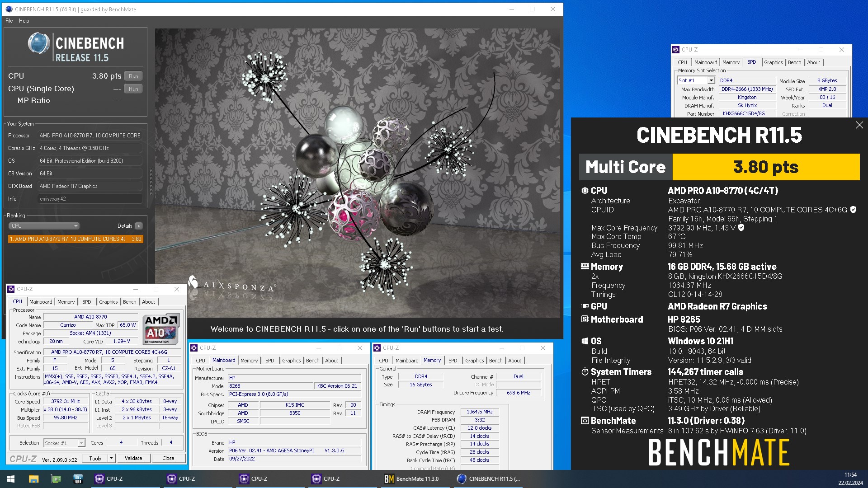Viewport: 868px width, 488px height.
Task: Click the GPU icon in BenchMate panel
Action: pos(585,306)
